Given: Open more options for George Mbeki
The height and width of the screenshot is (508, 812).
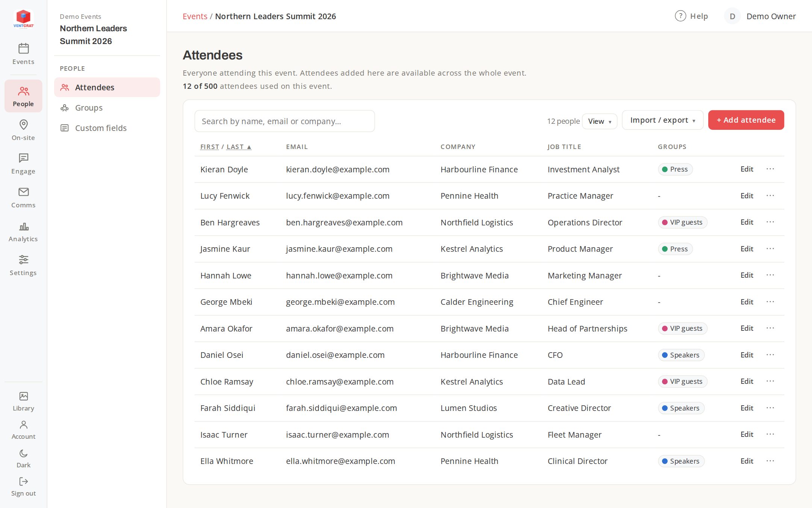Looking at the screenshot, I should (x=770, y=302).
